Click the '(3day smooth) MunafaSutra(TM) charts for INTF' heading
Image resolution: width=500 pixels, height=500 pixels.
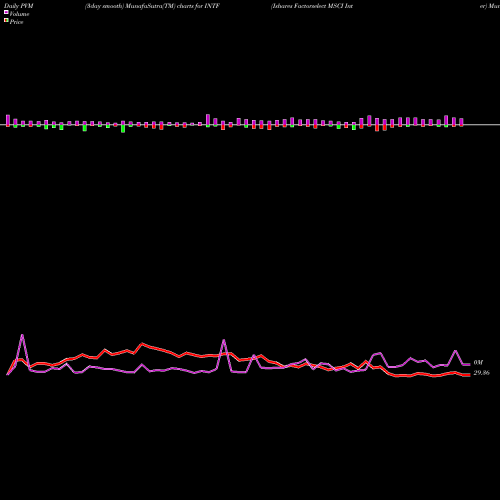click(x=152, y=6)
